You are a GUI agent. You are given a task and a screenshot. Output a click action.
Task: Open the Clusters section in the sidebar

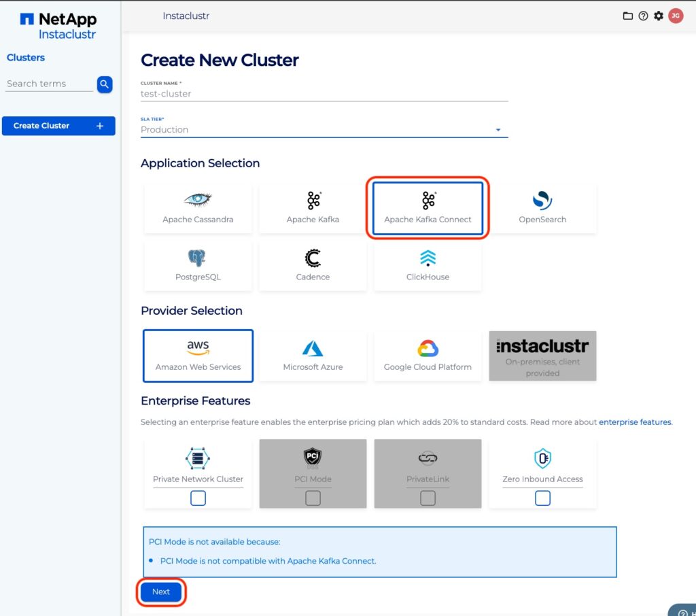pyautogui.click(x=26, y=58)
